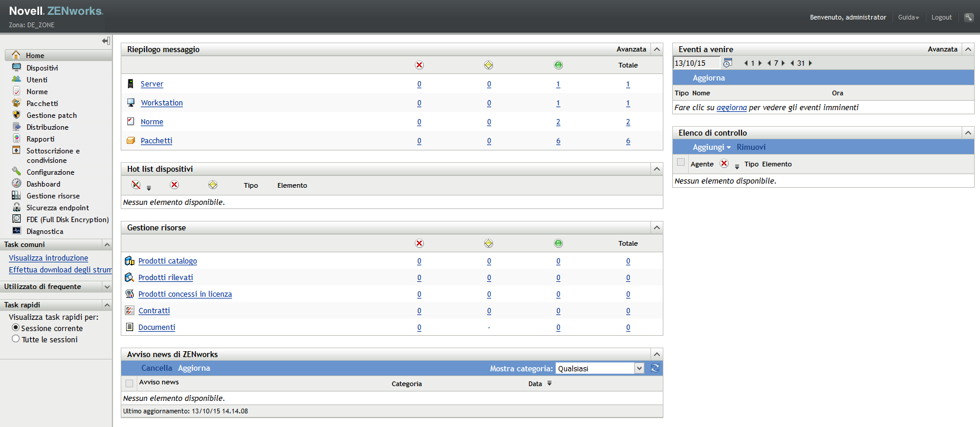Collapse the Avviso news di ZENworks panel

pyautogui.click(x=657, y=354)
